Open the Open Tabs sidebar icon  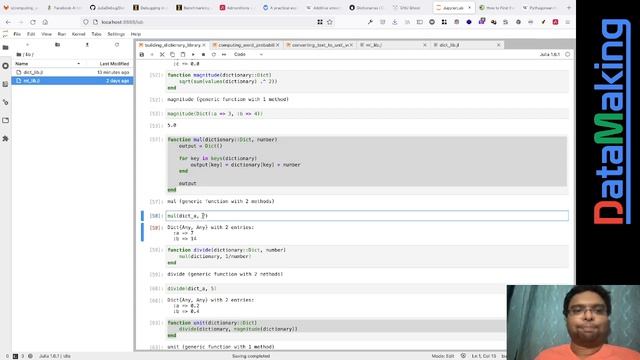[5, 120]
